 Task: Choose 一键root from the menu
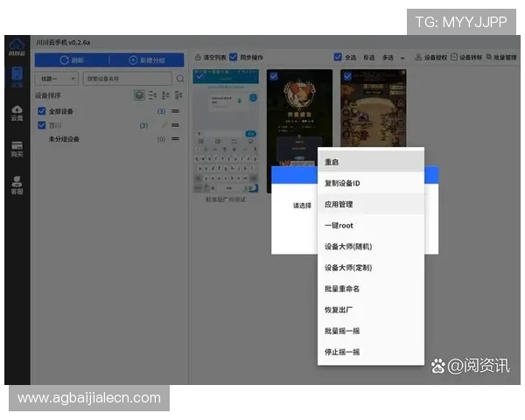pyautogui.click(x=371, y=226)
